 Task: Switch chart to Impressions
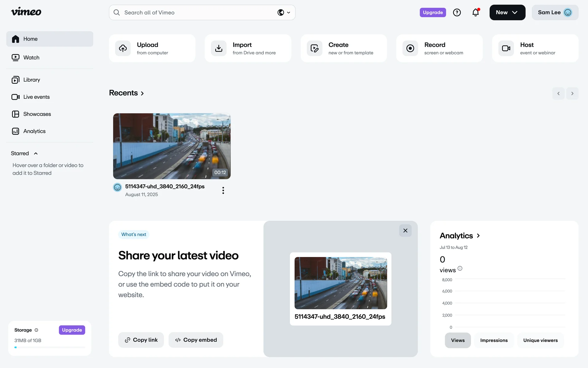click(494, 340)
